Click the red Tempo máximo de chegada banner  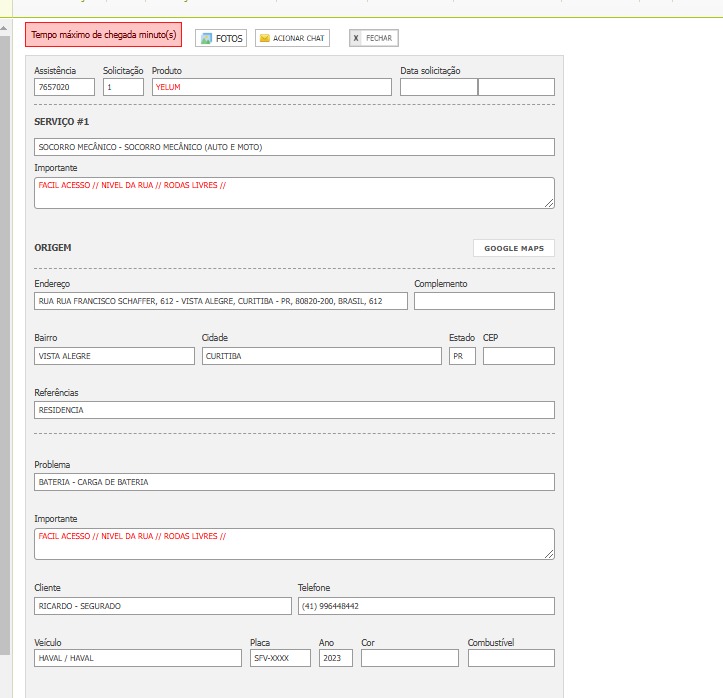104,35
